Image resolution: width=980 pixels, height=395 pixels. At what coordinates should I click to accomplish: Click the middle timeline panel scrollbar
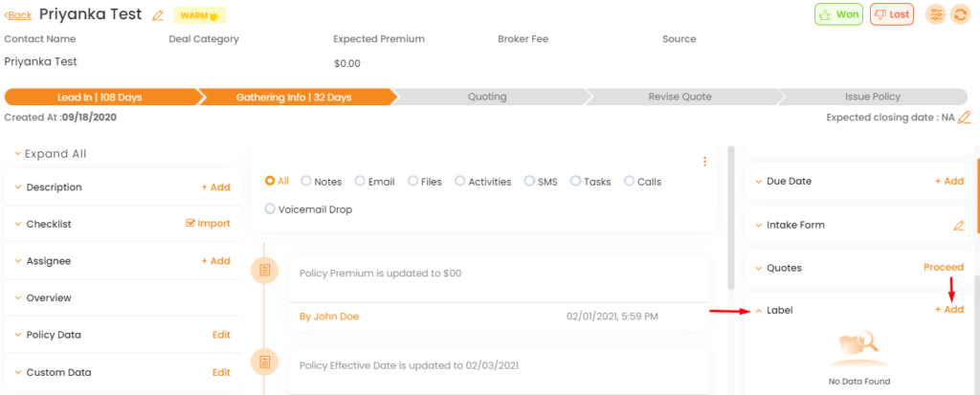click(730, 217)
